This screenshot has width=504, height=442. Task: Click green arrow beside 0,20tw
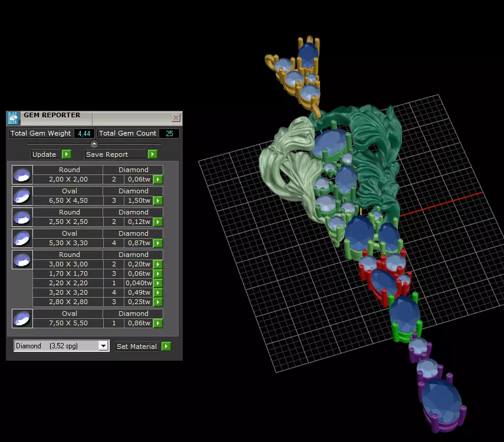(158, 264)
